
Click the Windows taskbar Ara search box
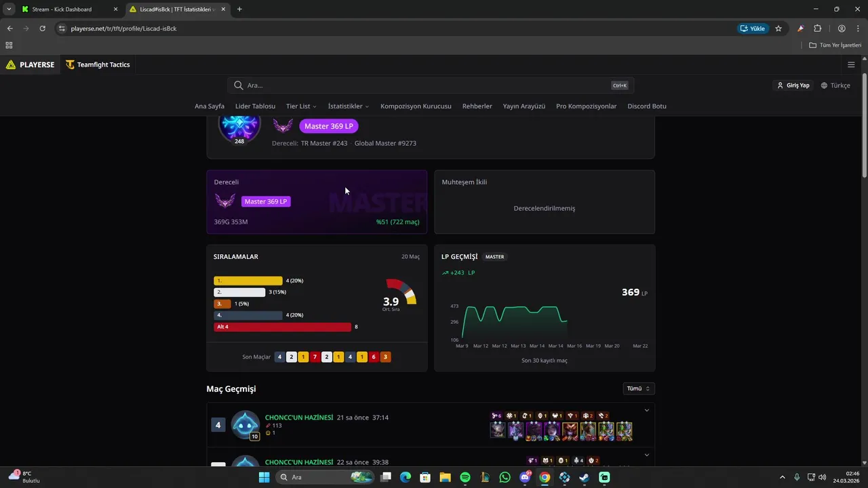point(325,477)
